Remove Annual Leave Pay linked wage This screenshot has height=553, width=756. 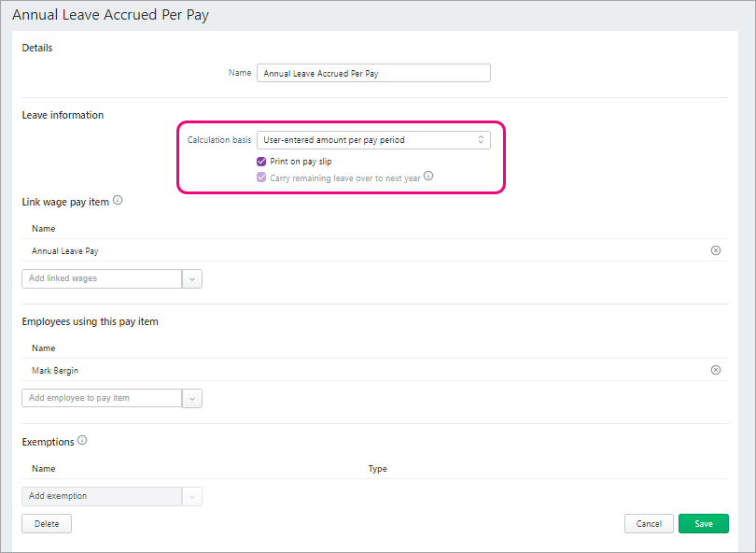[x=716, y=250]
